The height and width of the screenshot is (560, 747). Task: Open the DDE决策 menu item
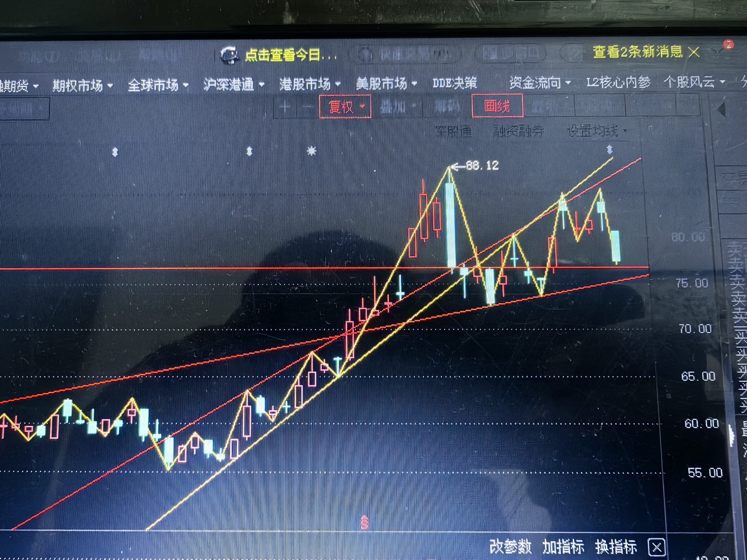tap(455, 83)
